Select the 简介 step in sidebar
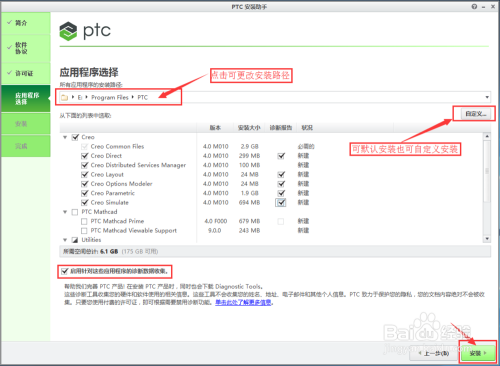The image size is (500, 366). 26,23
